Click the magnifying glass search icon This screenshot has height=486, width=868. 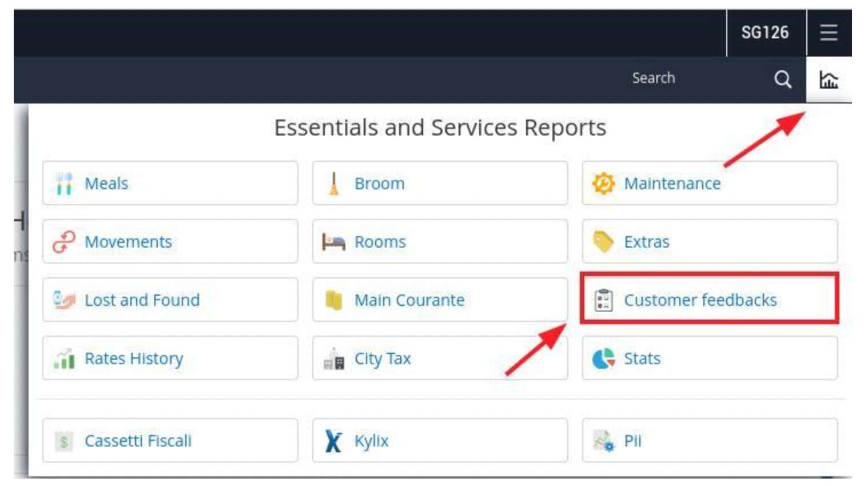pyautogui.click(x=782, y=79)
